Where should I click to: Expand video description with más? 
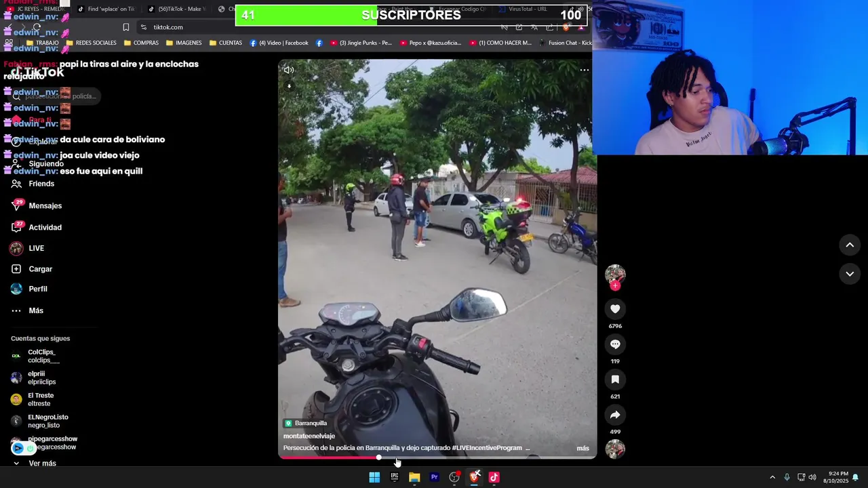tap(583, 448)
